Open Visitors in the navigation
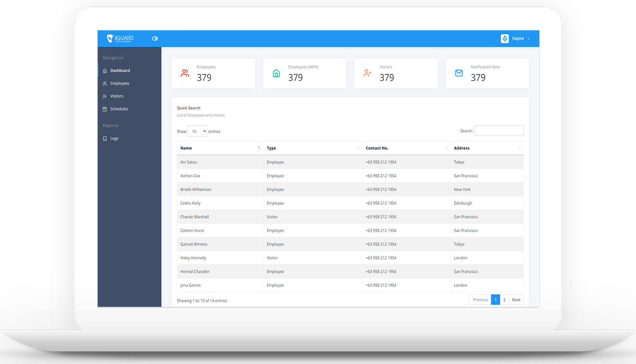The width and height of the screenshot is (636, 364). [117, 96]
